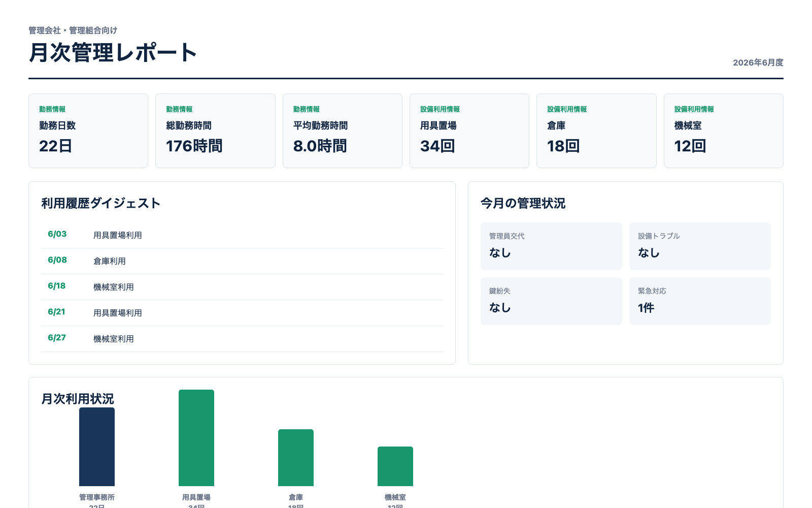This screenshot has height=508, width=812.
Task: Select the 倉庫利用 history entry
Action: [x=110, y=261]
